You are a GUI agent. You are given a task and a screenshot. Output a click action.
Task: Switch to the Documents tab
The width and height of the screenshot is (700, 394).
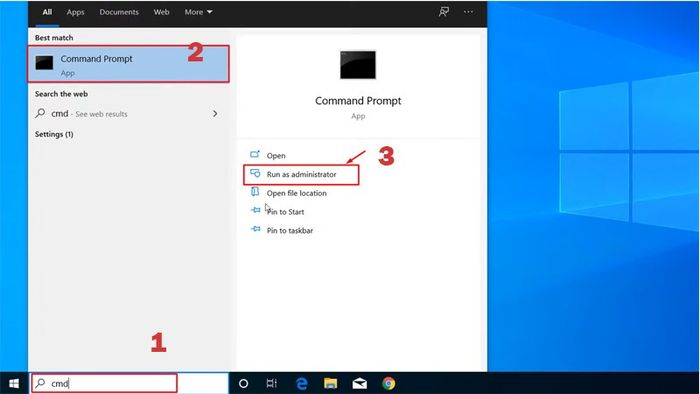119,12
